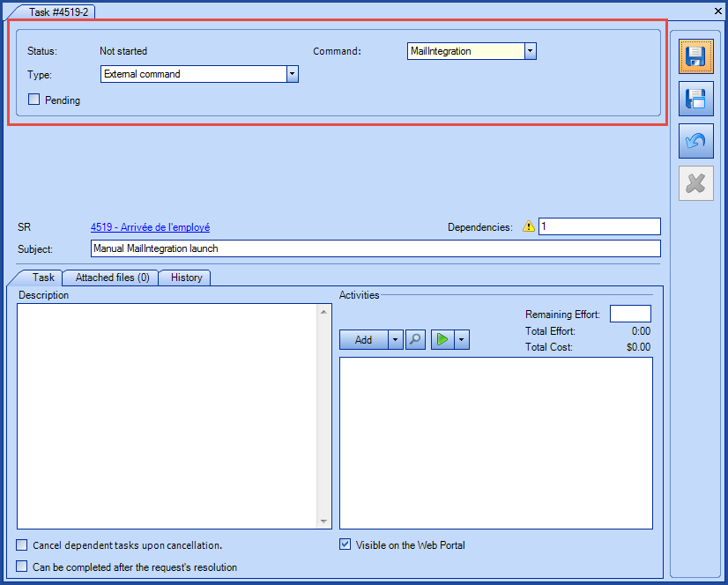Click the Add button under Activities
Image resolution: width=728 pixels, height=585 pixels.
click(x=364, y=339)
